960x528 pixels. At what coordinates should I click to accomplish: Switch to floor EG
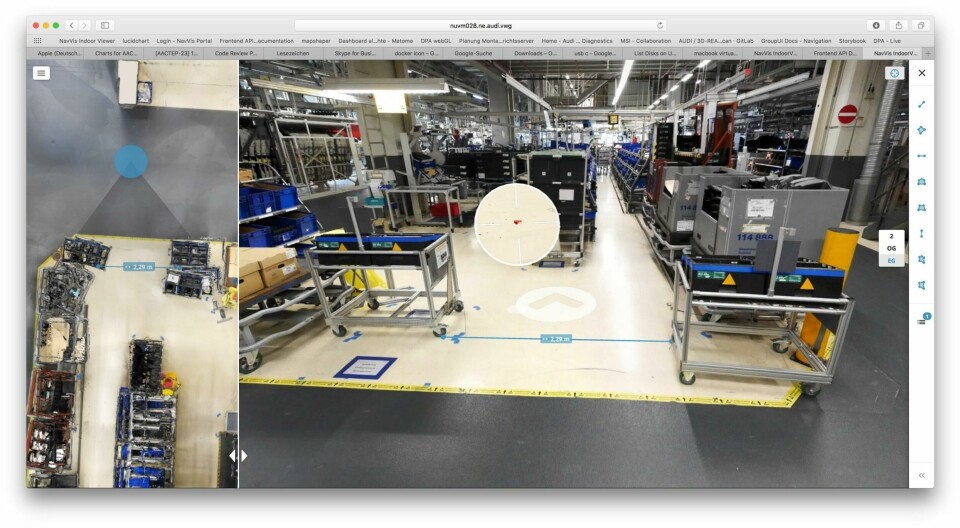[x=891, y=261]
